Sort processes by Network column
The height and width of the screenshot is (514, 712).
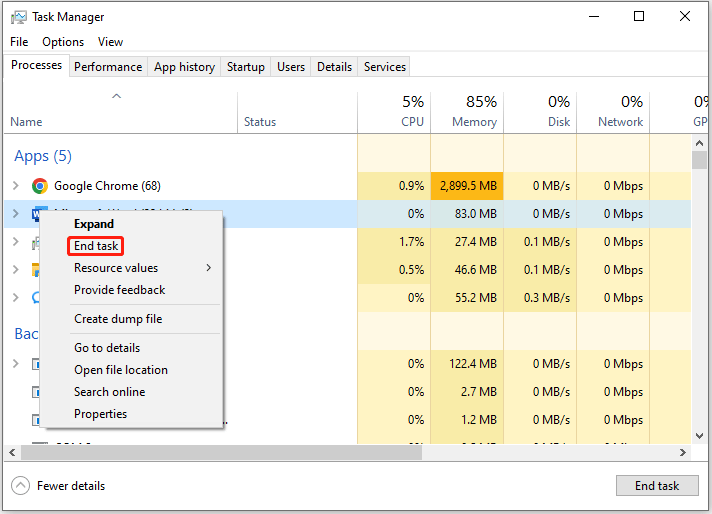(x=613, y=113)
